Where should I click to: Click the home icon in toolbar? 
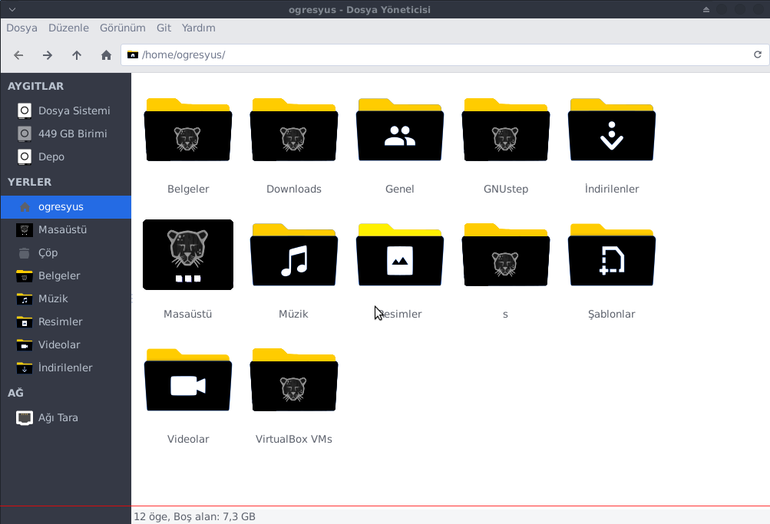(106, 55)
